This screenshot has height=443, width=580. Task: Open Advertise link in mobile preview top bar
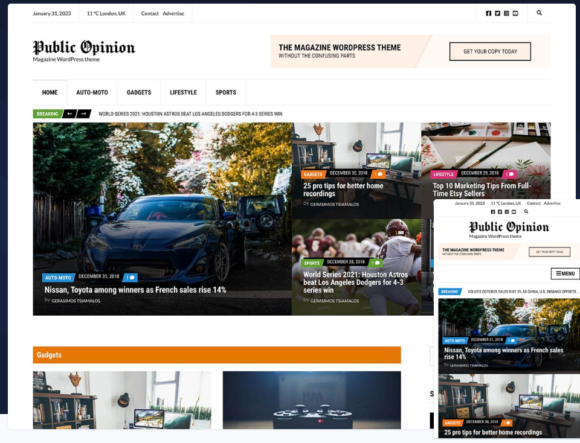[552, 203]
